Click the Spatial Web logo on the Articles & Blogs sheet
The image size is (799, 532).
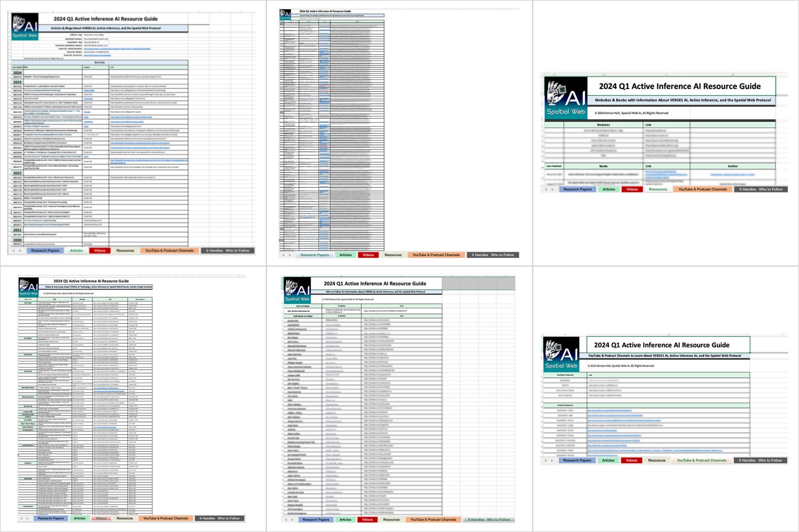[x=25, y=26]
